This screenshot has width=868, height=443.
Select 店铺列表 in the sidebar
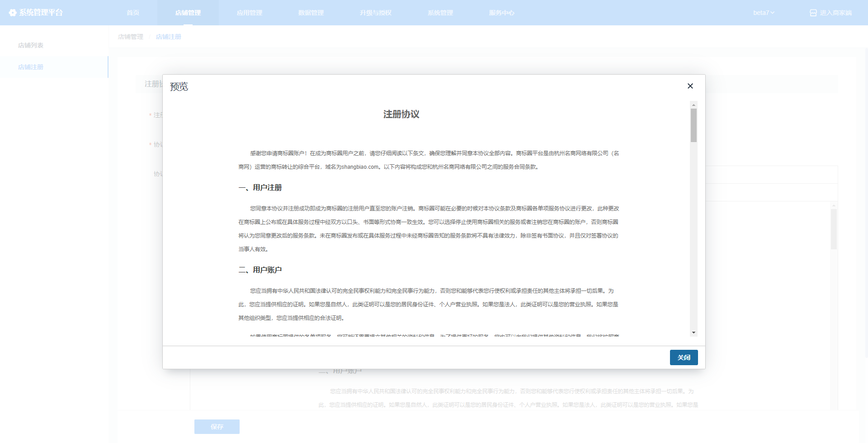(x=31, y=45)
